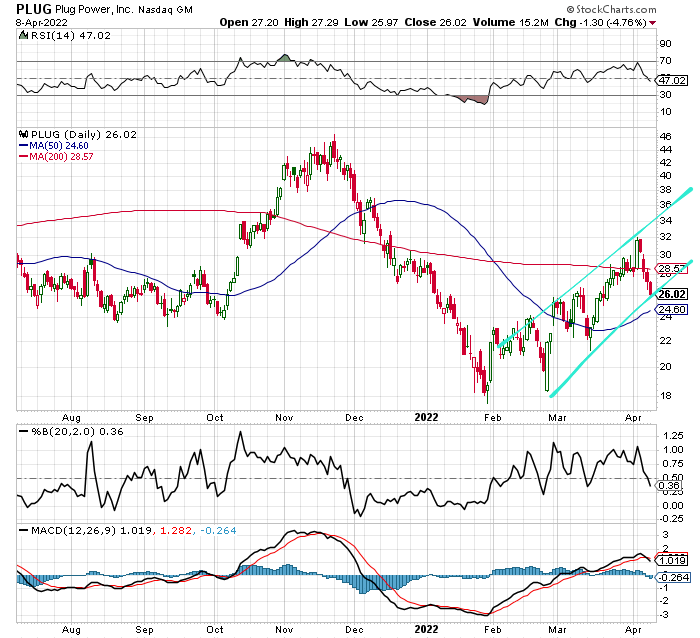Click the RSI 47.02 value tag
The image size is (700, 638).
(672, 80)
